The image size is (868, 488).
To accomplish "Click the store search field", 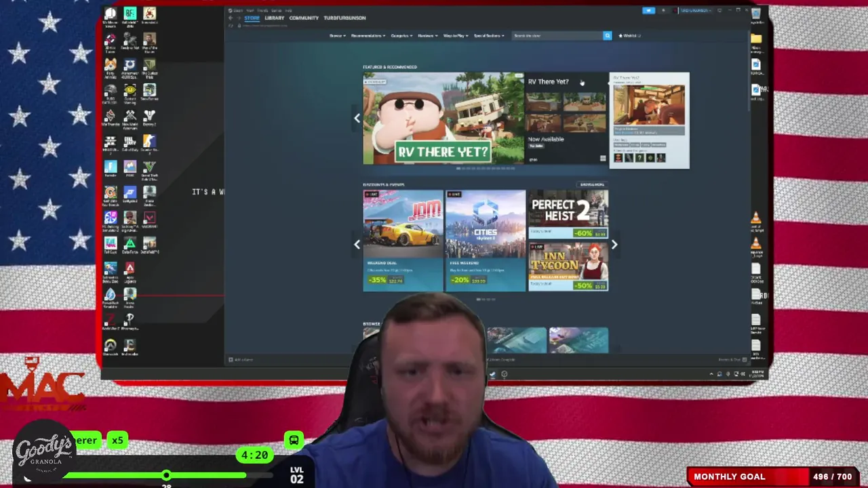I will pos(557,35).
